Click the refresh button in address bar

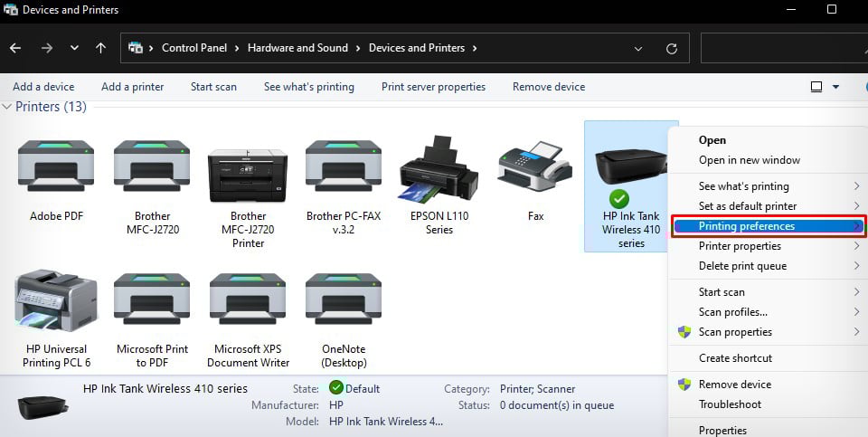(671, 48)
